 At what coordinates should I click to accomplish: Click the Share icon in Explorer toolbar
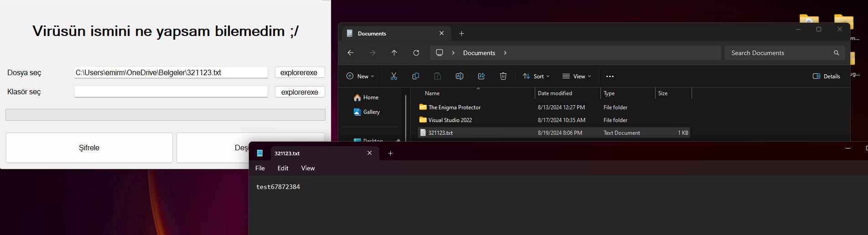[481, 76]
